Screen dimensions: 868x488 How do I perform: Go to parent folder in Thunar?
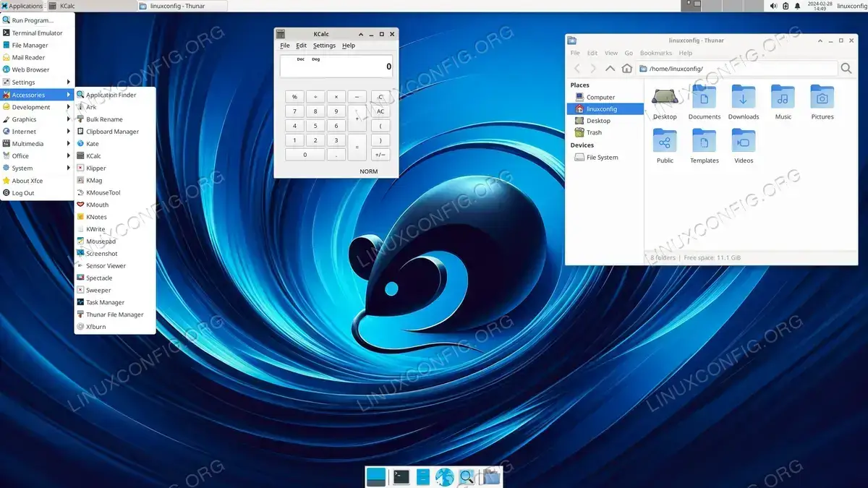click(x=610, y=68)
